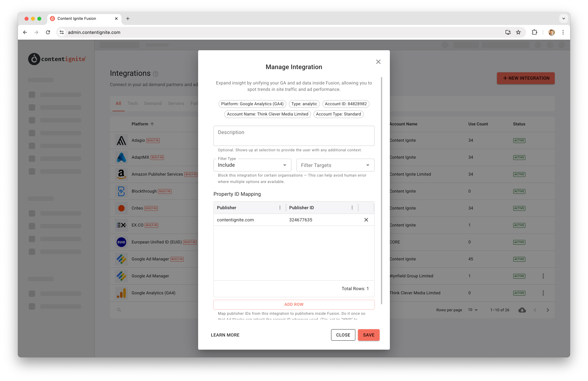Click the cloud download icon in table footer
Screen dimensions: 588x381
[522, 310]
